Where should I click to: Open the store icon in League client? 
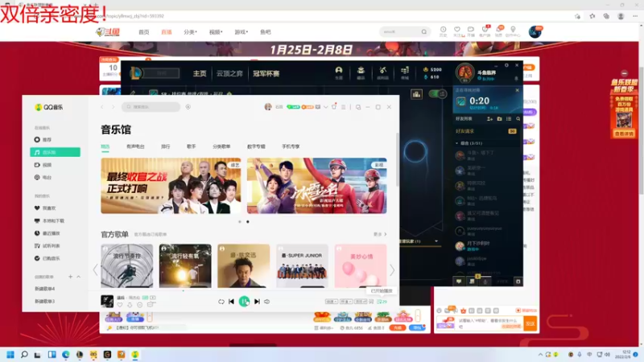(405, 72)
